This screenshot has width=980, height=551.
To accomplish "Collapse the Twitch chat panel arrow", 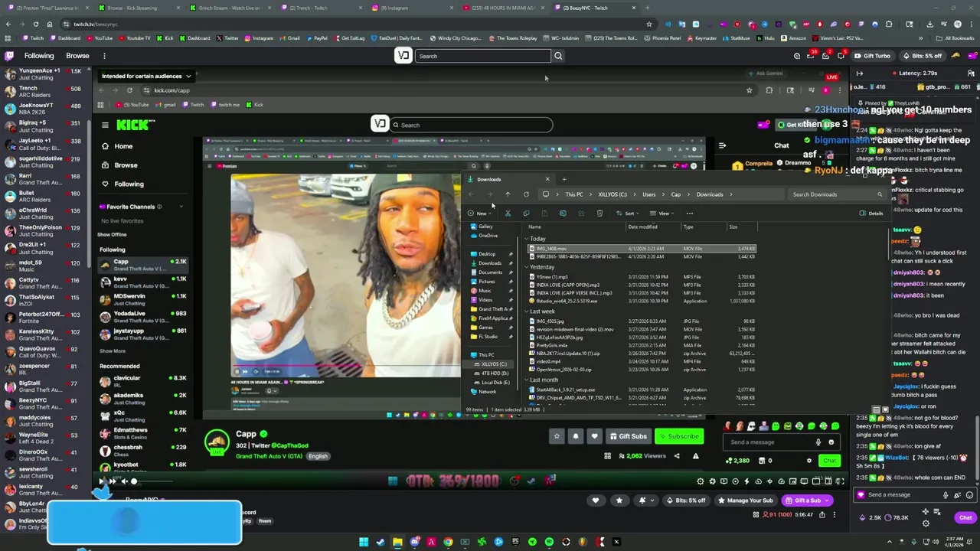I will [x=859, y=73].
